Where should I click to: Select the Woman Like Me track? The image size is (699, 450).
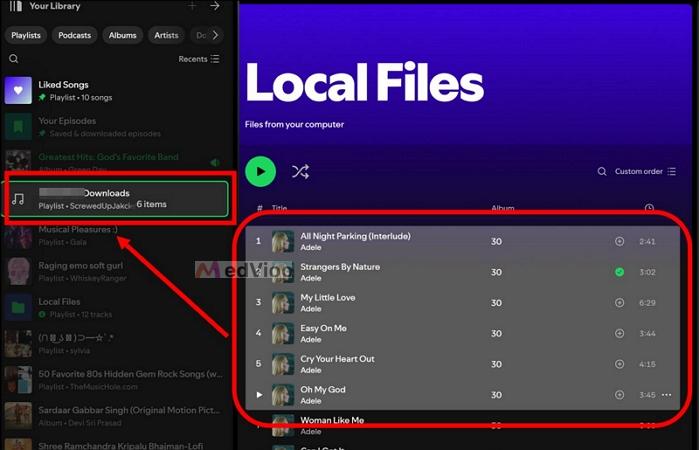463,425
